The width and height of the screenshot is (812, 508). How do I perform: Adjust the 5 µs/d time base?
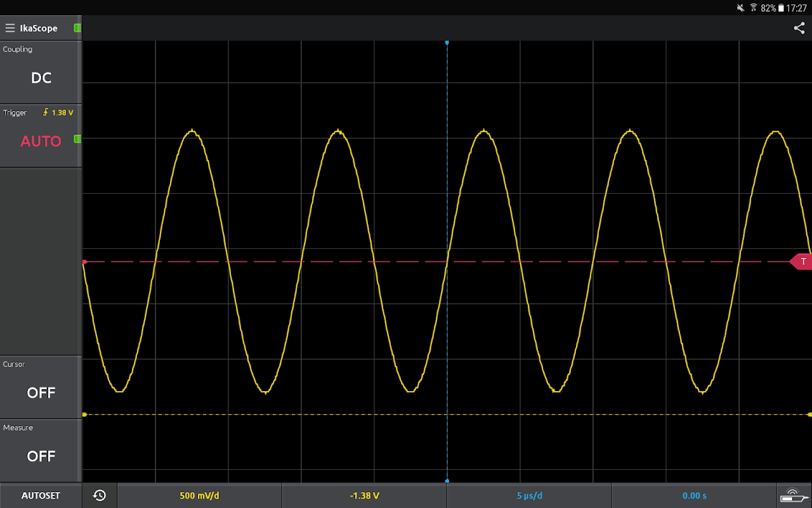(529, 495)
